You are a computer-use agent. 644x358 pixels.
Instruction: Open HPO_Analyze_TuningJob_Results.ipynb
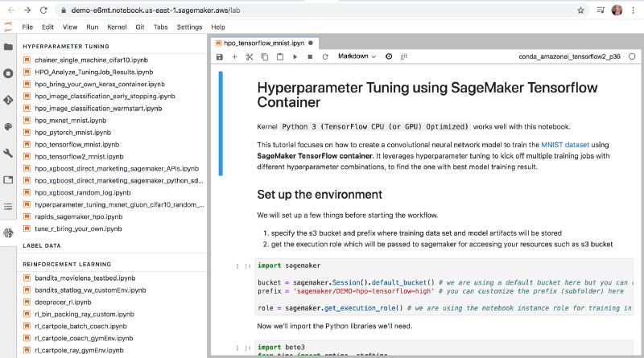pyautogui.click(x=93, y=72)
